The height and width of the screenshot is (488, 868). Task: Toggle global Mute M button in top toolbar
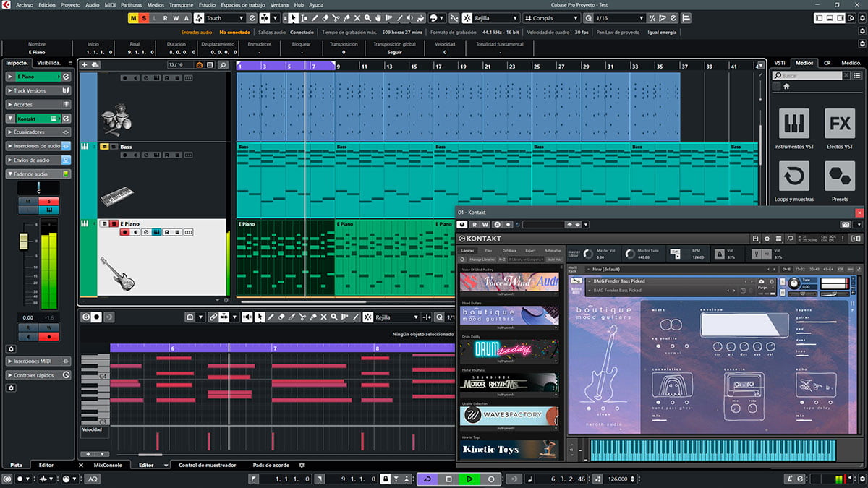pyautogui.click(x=134, y=17)
